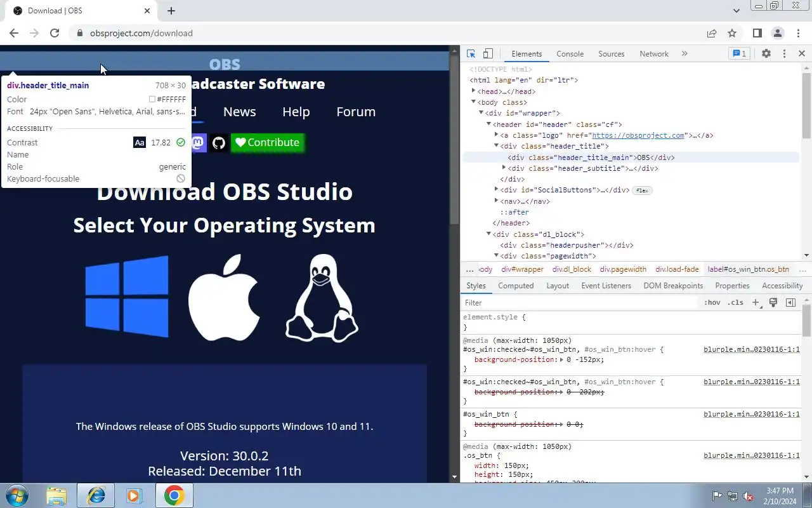Open the Event Listeners tab
This screenshot has height=508, width=812.
coord(606,286)
